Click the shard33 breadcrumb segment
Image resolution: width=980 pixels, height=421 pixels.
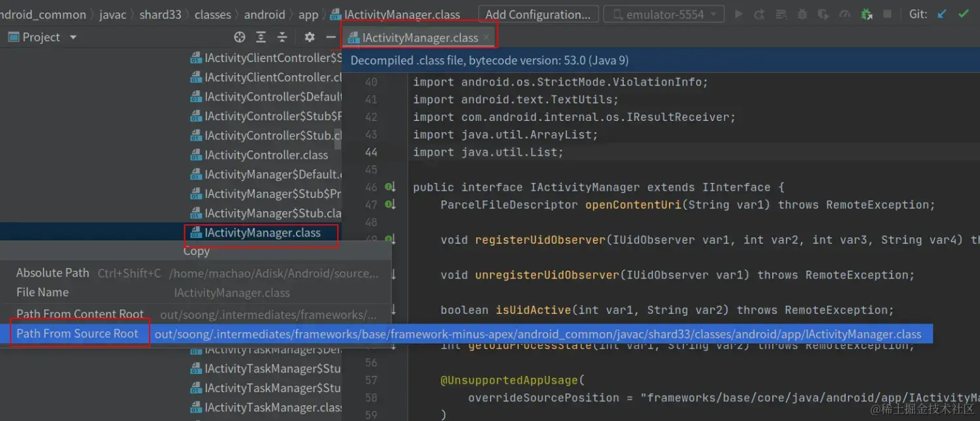(x=160, y=14)
